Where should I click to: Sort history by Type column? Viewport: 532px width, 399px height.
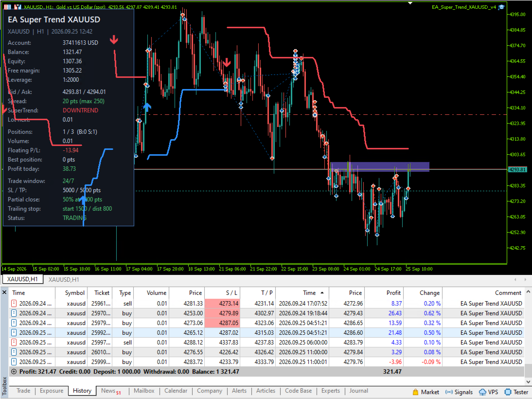pos(123,293)
